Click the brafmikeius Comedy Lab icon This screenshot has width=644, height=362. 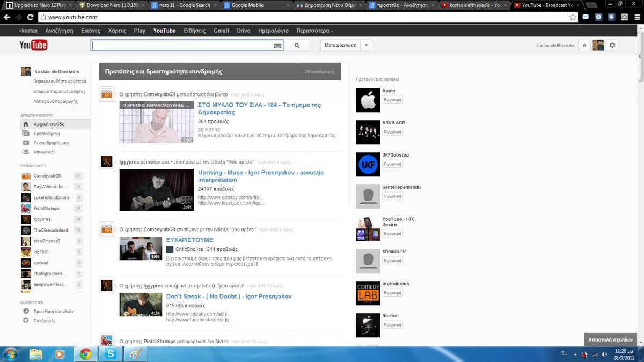[368, 293]
